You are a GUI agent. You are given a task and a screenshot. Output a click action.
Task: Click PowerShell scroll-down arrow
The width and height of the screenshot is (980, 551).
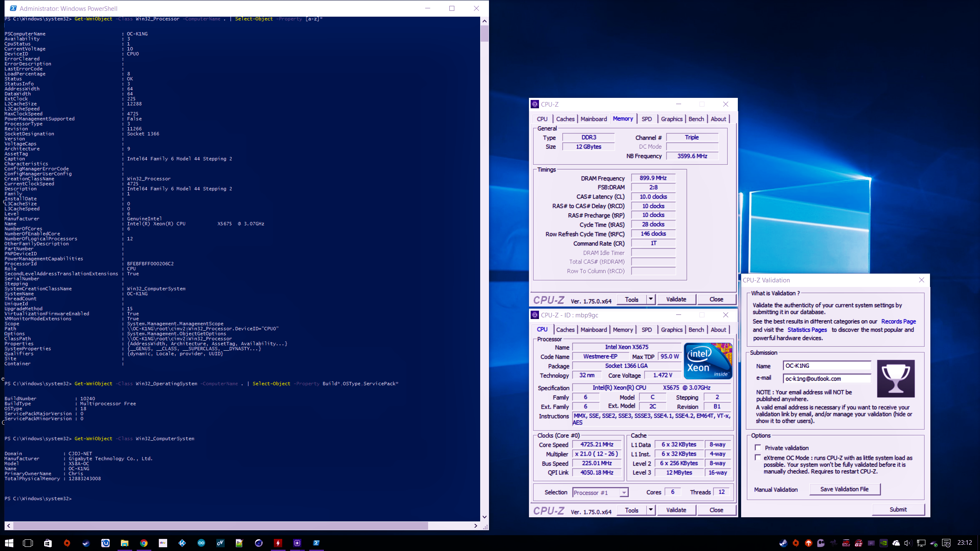tap(484, 517)
